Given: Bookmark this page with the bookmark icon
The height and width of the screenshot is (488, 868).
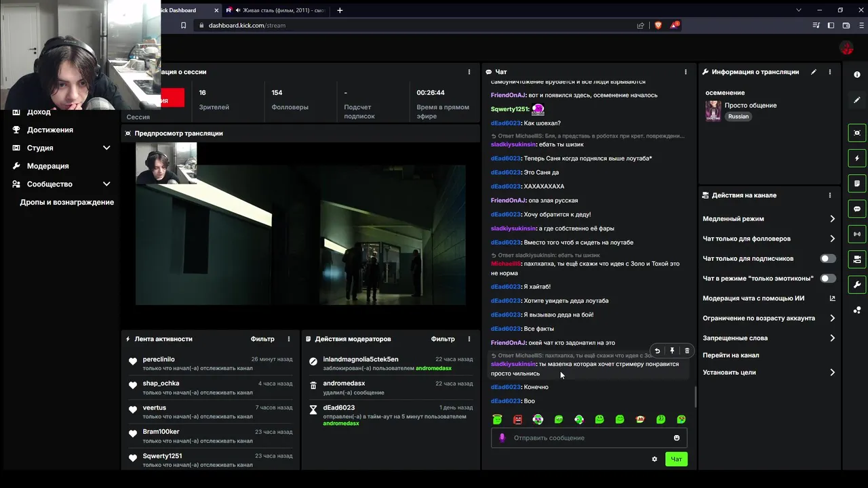Looking at the screenshot, I should (183, 25).
